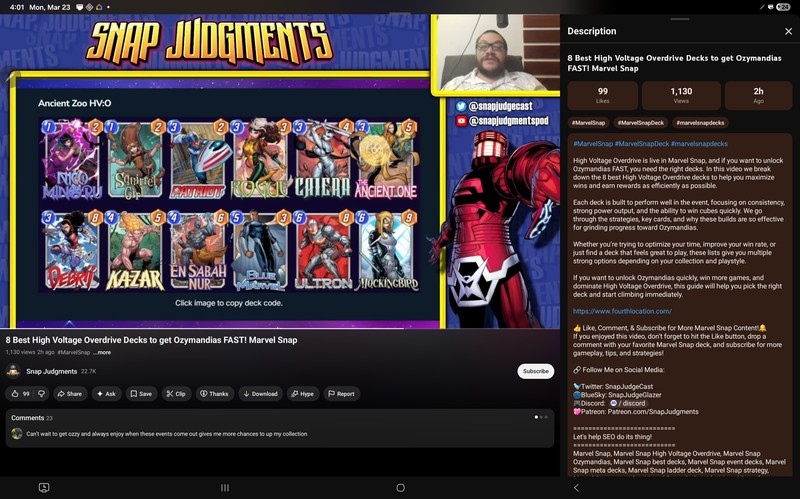Tap the 99 Likes stat box
The height and width of the screenshot is (499, 800).
[x=603, y=95]
